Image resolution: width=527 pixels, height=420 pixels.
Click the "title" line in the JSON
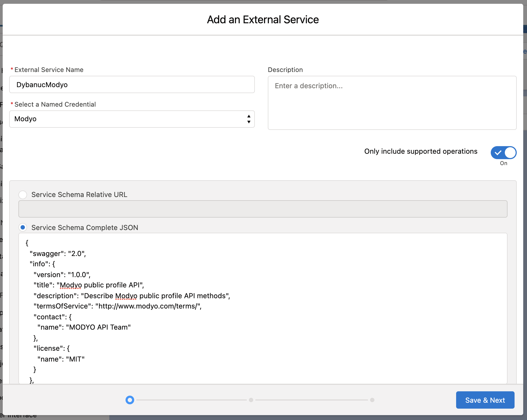click(x=89, y=285)
